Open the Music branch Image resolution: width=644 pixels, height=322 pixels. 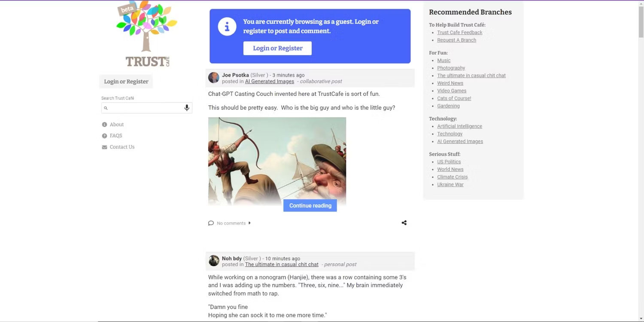click(444, 61)
